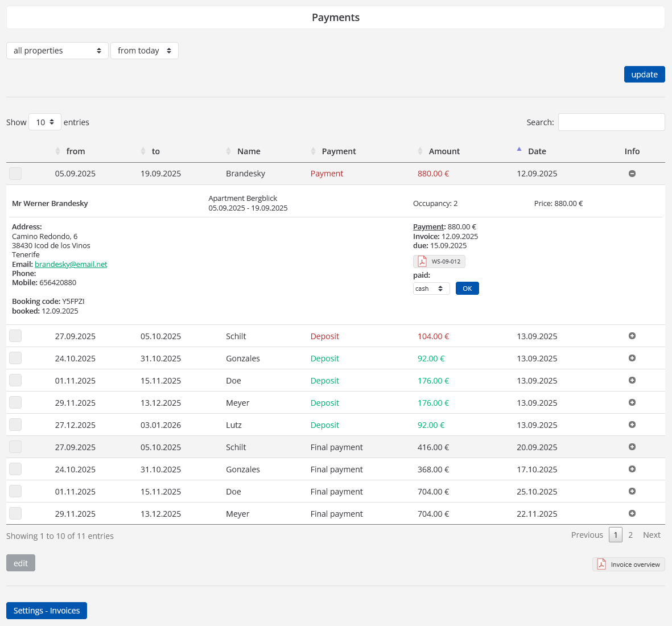Check the box for Gonzales final payment
The width and height of the screenshot is (672, 626).
(x=15, y=469)
